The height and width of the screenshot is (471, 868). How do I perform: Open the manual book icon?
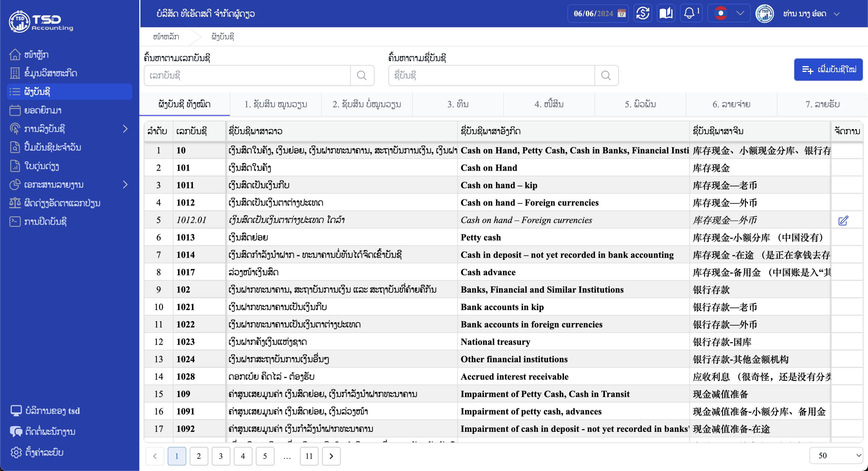666,13
